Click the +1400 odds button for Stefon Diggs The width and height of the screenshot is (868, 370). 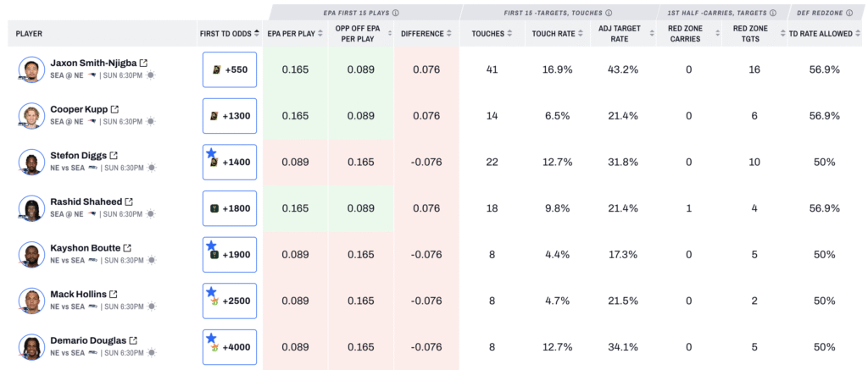229,162
